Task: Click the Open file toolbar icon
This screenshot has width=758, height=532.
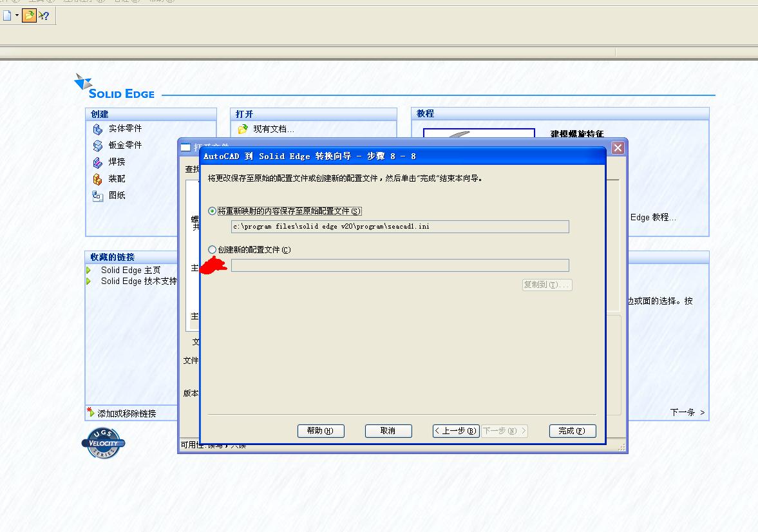Action: coord(29,15)
